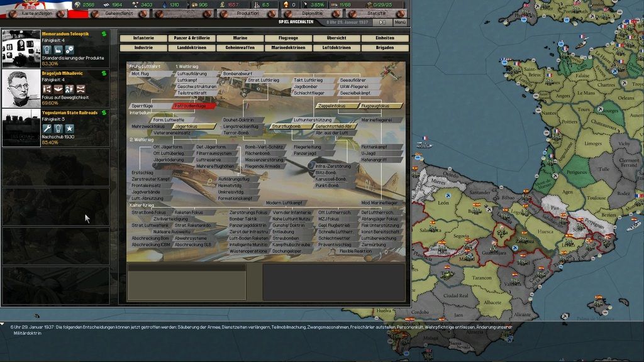Viewport: 644px width, 362px height.
Task: Click the transport capacity icon showing 11/68
Action: (335, 4)
